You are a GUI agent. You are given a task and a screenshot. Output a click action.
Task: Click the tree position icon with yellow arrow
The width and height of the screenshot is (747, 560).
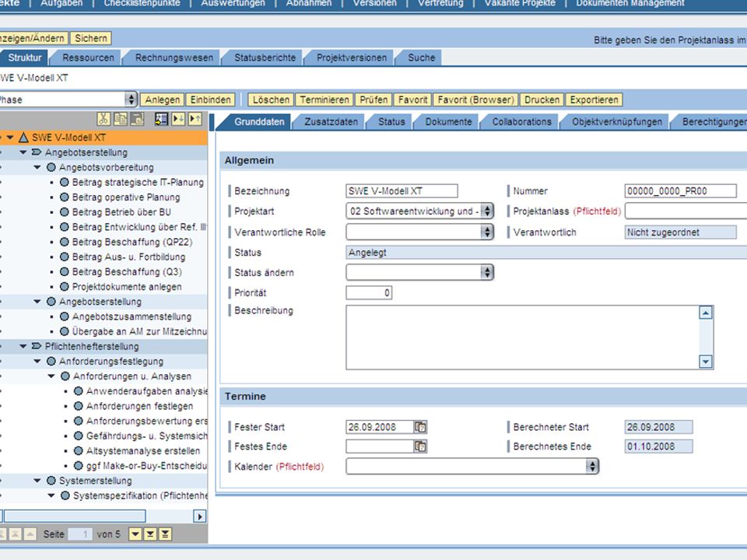point(161,118)
